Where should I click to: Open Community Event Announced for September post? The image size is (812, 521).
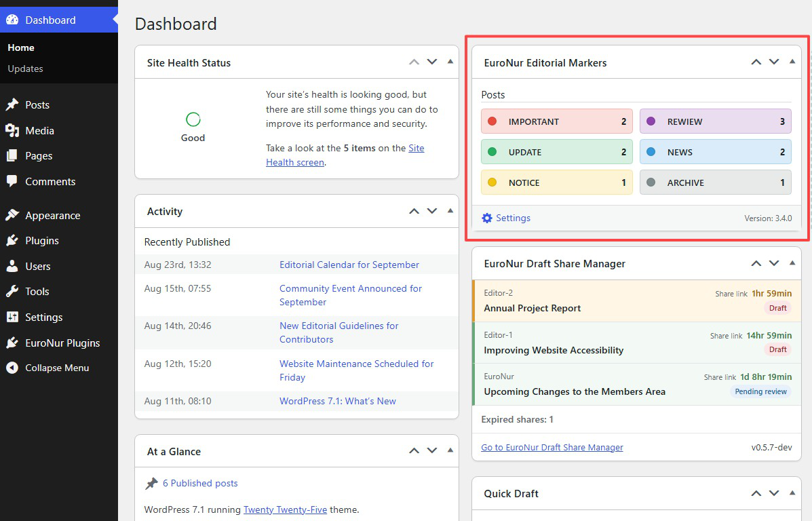pyautogui.click(x=351, y=295)
